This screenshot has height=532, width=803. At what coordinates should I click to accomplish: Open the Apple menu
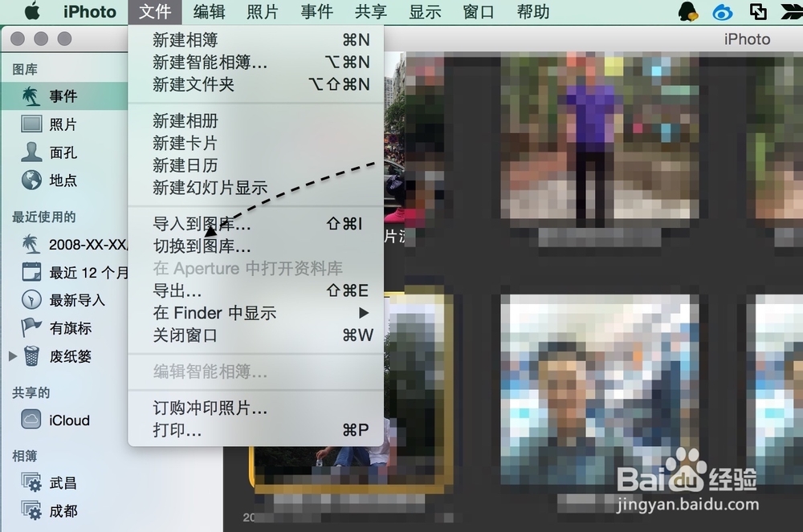tap(32, 11)
